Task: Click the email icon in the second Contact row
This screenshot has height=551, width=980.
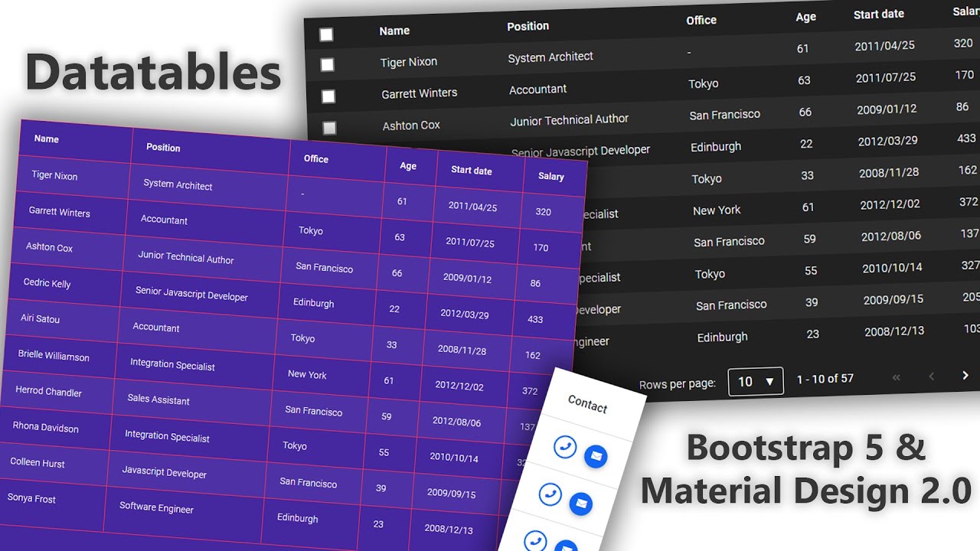Action: (x=581, y=503)
